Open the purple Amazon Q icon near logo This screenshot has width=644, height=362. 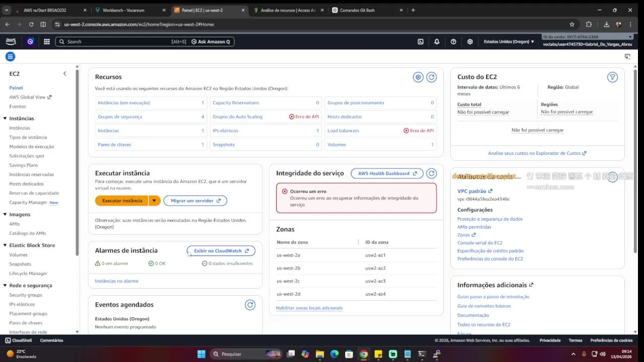[x=30, y=42]
